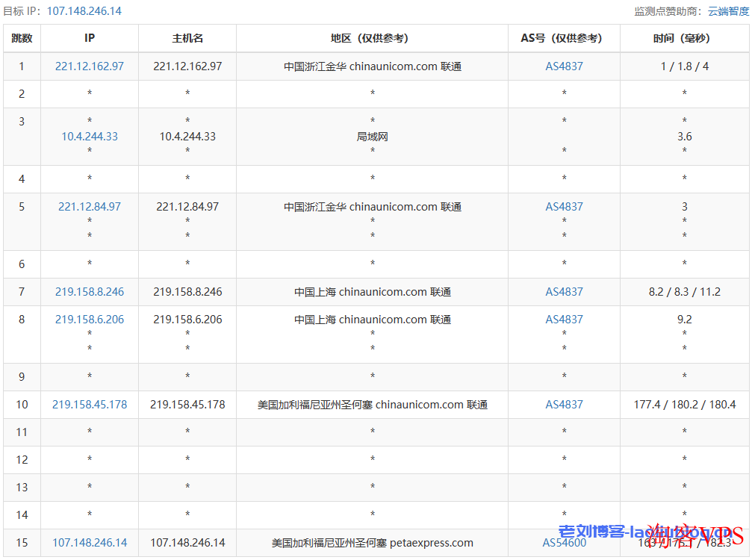The image size is (752, 560).
Task: Select hostname cell 219.158.6.206 in hop 8
Action: 187,320
